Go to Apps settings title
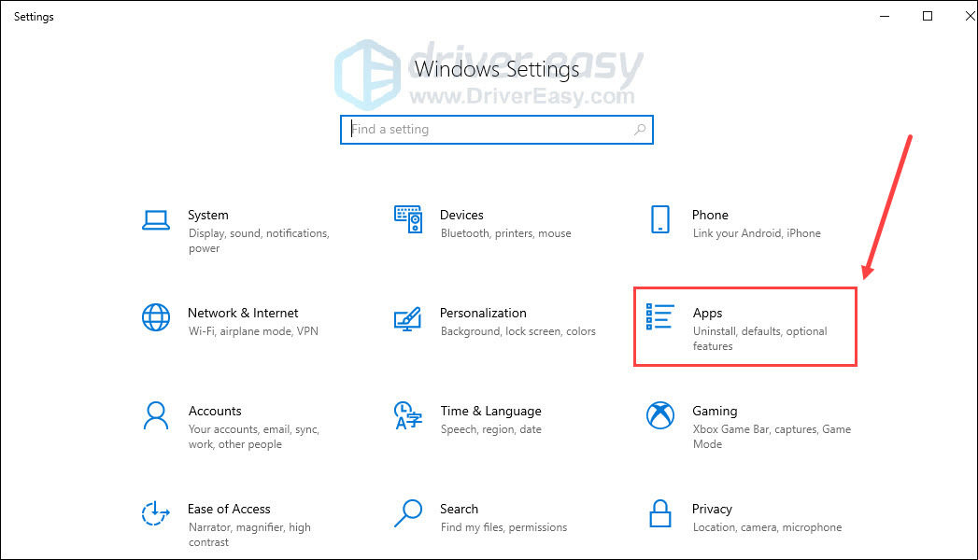The width and height of the screenshot is (978, 560). [707, 313]
